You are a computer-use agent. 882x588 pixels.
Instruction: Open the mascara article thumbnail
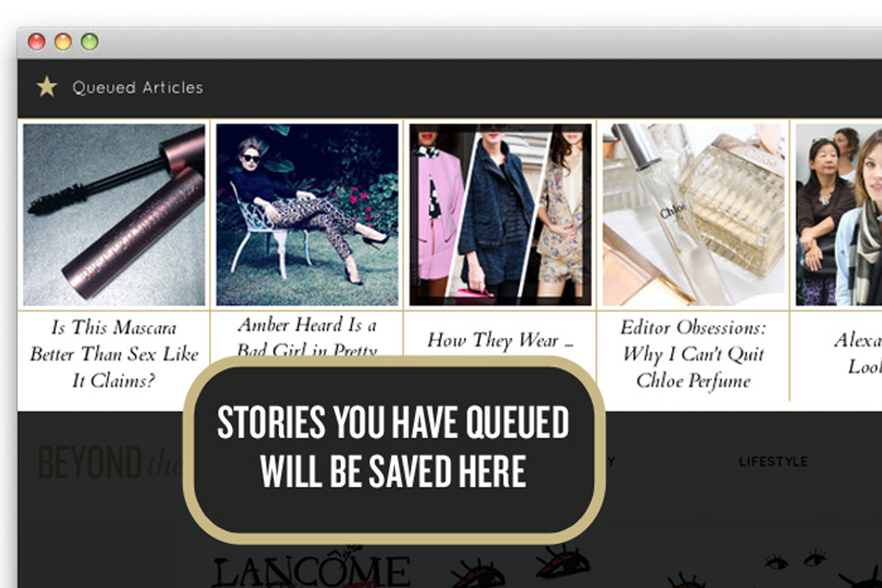(x=114, y=215)
